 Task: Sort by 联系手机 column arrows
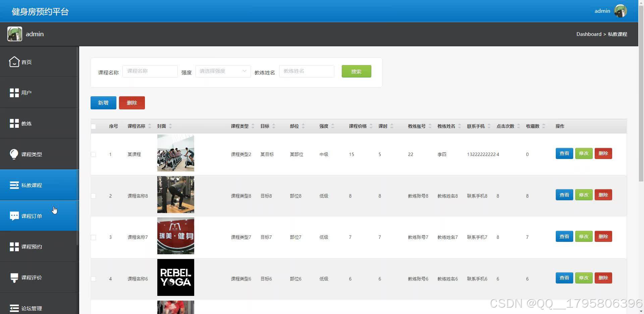tap(489, 126)
